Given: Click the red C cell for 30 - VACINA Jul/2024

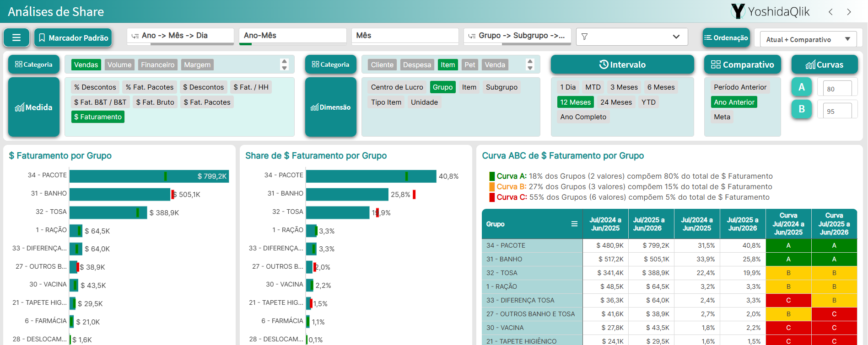Looking at the screenshot, I should 788,328.
